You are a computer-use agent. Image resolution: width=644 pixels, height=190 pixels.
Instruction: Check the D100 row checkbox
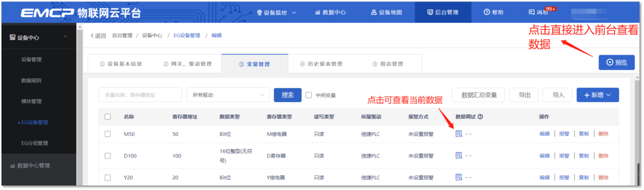coord(107,156)
